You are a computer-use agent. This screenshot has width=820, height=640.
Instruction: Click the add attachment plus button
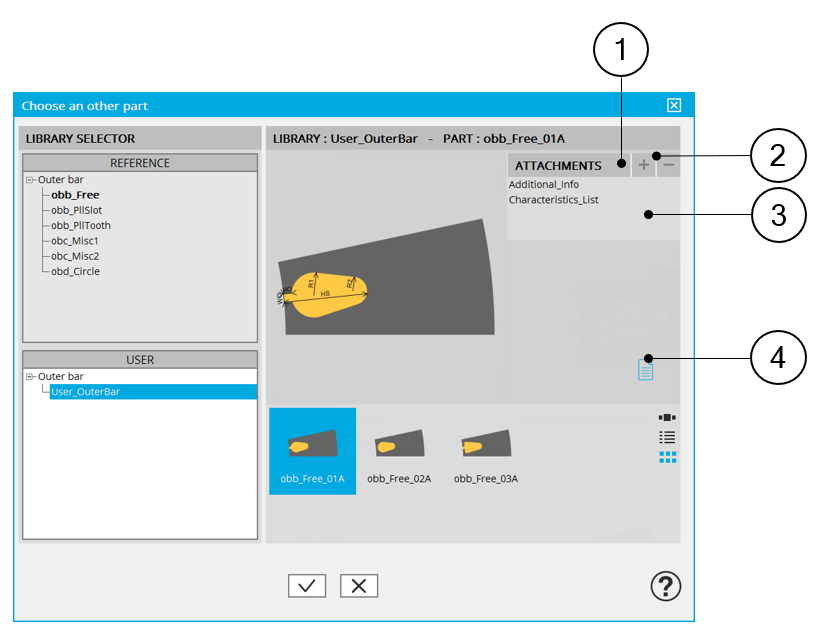(644, 165)
